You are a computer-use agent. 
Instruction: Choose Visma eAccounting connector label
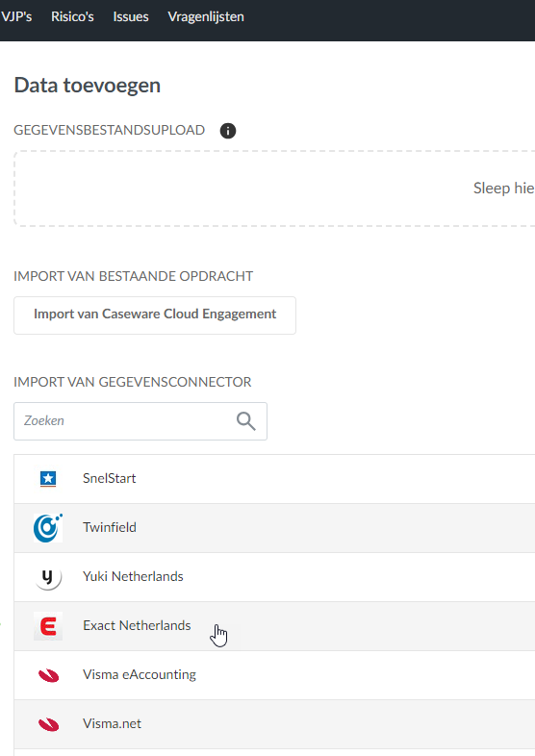click(140, 674)
